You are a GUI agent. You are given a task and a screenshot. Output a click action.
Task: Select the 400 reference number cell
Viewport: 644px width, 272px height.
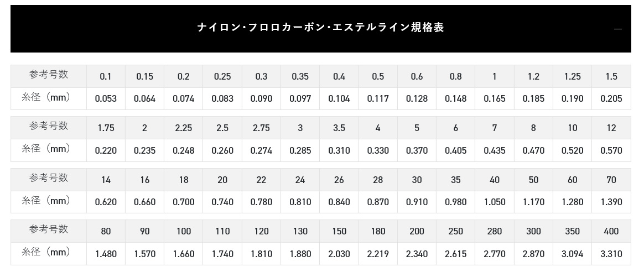(611, 232)
